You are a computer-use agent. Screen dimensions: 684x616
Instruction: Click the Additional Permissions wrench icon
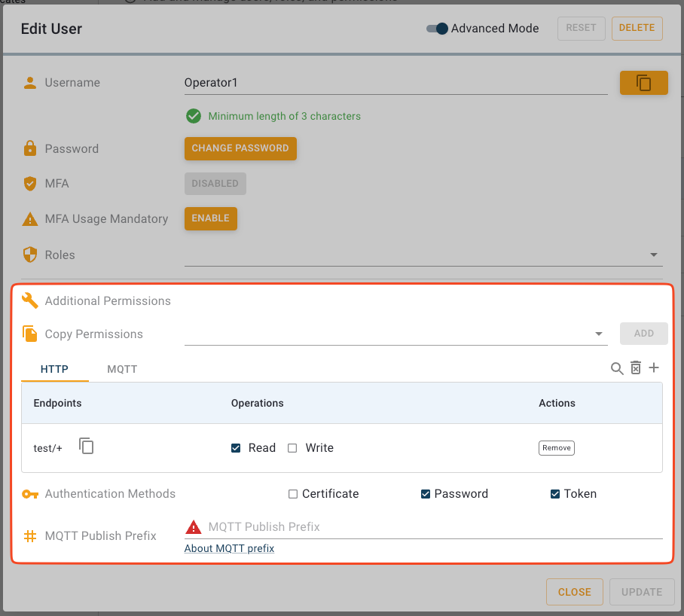pyautogui.click(x=30, y=301)
